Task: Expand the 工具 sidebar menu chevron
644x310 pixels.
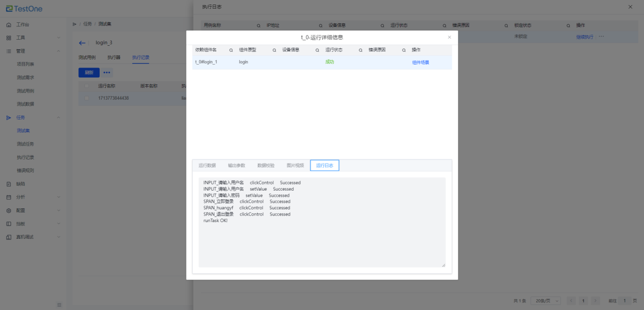Action: (x=59, y=38)
